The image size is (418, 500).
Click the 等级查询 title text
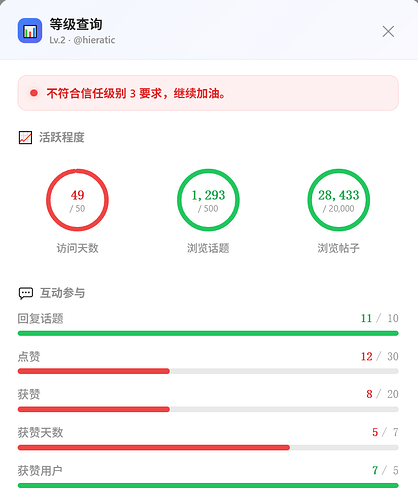click(76, 24)
